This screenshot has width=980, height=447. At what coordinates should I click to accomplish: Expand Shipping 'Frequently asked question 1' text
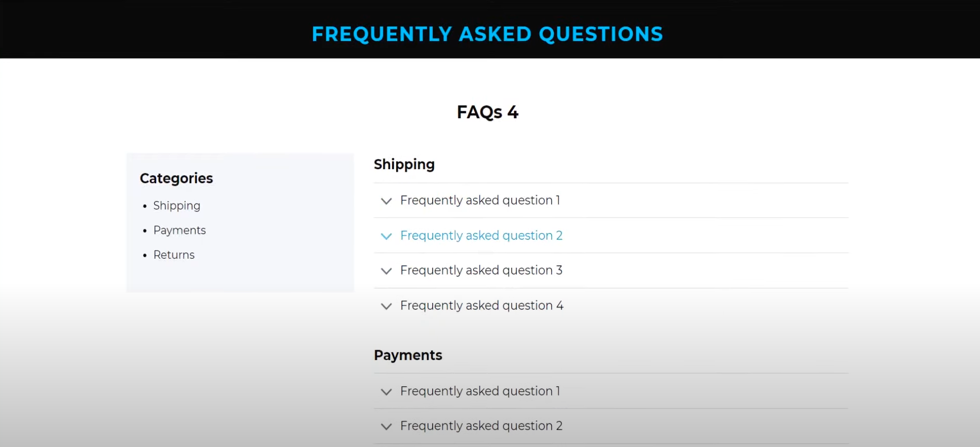point(480,200)
